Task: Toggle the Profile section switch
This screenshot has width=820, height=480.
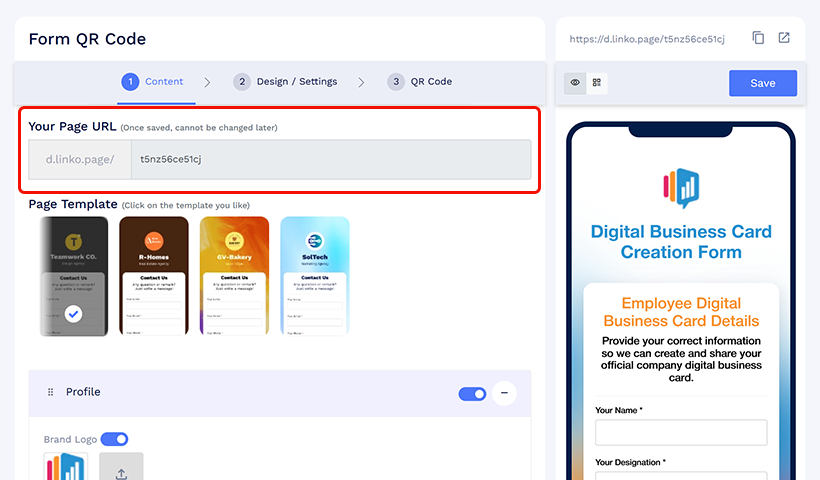Action: click(472, 394)
